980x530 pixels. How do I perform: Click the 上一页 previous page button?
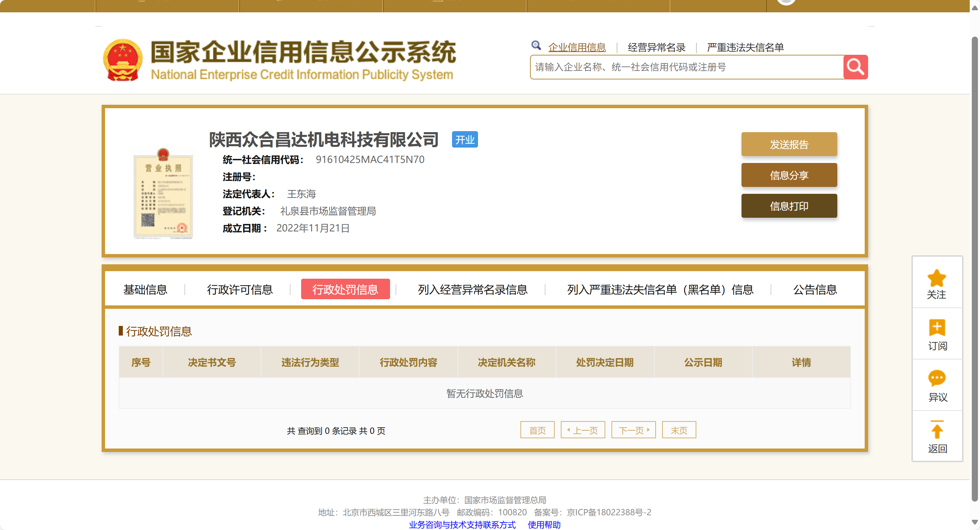pyautogui.click(x=582, y=430)
